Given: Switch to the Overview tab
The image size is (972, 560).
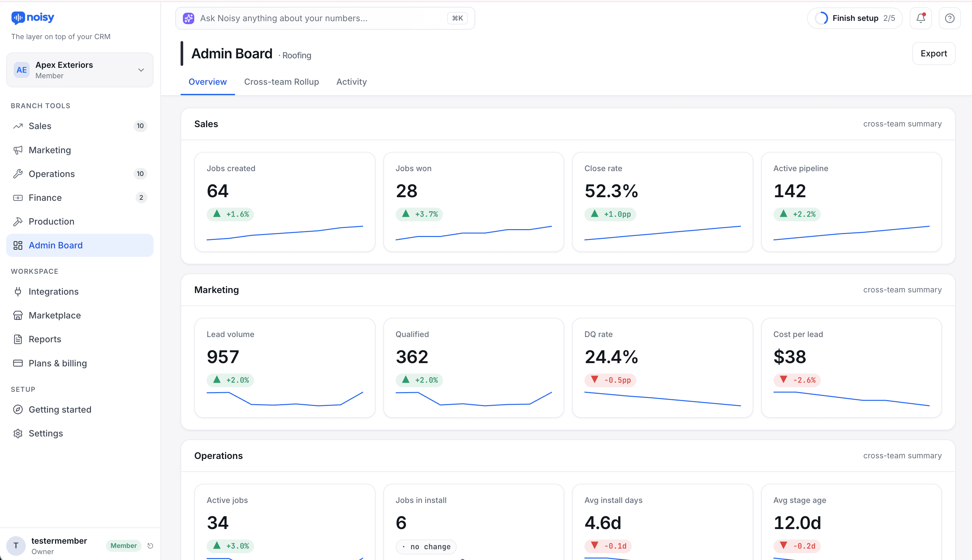Looking at the screenshot, I should (x=208, y=82).
